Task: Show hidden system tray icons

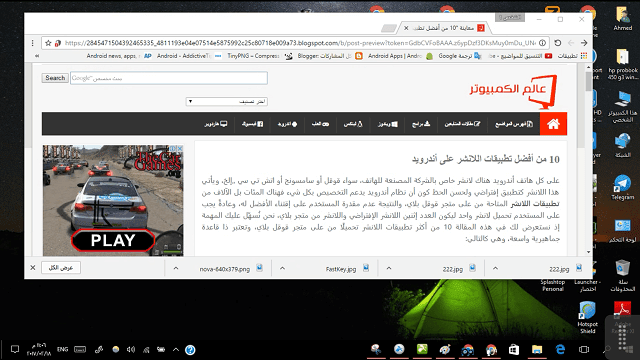Action: [176, 349]
